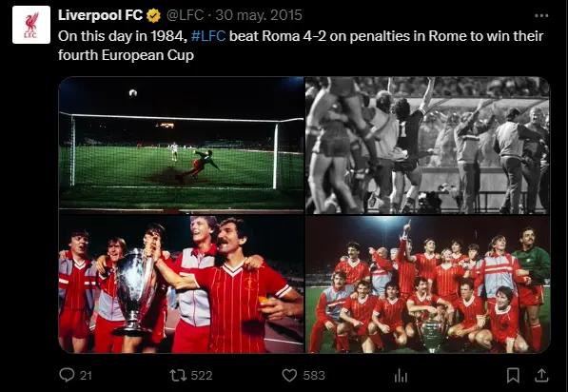Screen dimensions: 568x392
Task: Click the tweet text about fourth European Cup
Action: pyautogui.click(x=301, y=46)
